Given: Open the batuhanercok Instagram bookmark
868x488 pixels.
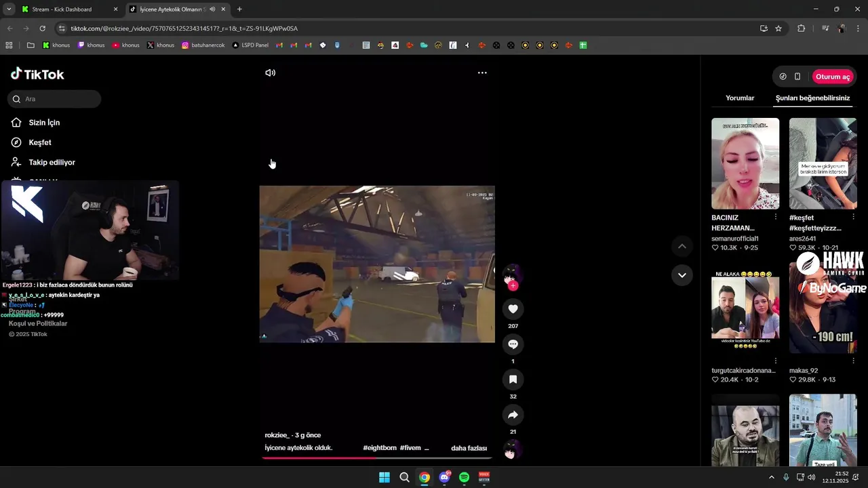Looking at the screenshot, I should [x=203, y=45].
